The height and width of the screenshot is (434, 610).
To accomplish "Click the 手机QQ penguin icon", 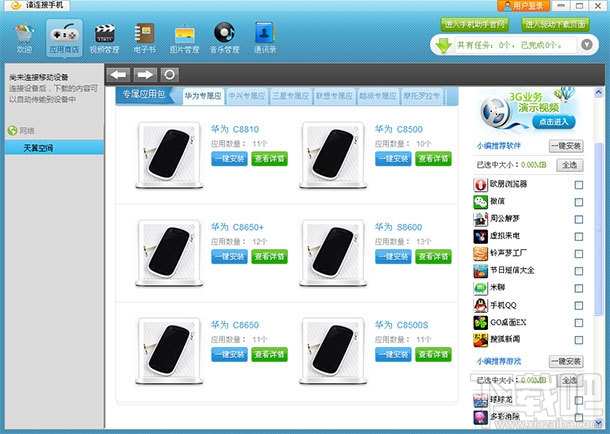I will [480, 305].
